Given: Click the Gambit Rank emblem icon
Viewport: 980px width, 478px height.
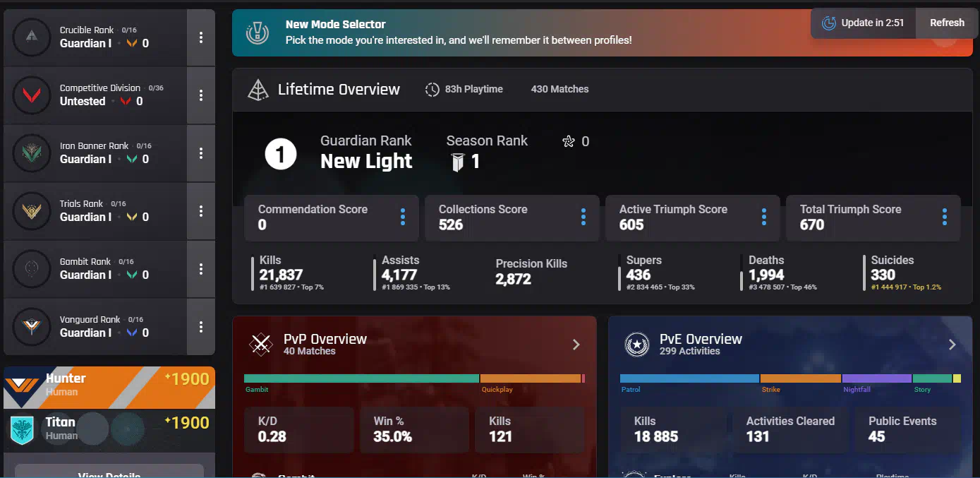Looking at the screenshot, I should click(x=32, y=268).
